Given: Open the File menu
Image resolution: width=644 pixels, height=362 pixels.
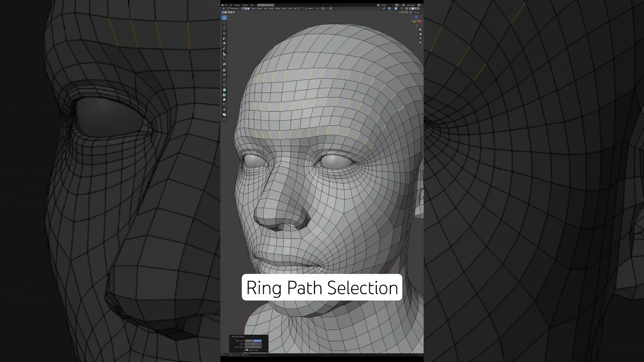Looking at the screenshot, I should click(226, 5).
